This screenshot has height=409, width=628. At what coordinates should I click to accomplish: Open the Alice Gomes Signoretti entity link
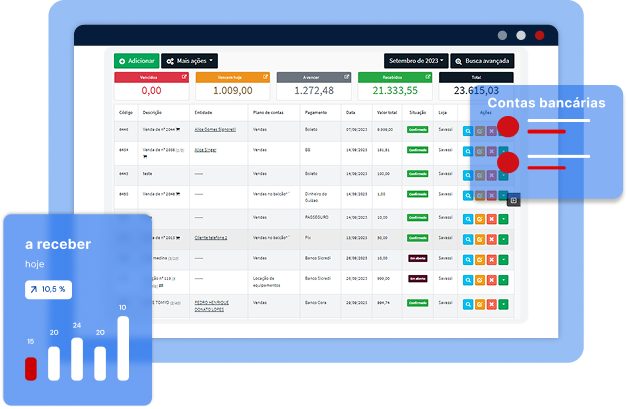[215, 130]
